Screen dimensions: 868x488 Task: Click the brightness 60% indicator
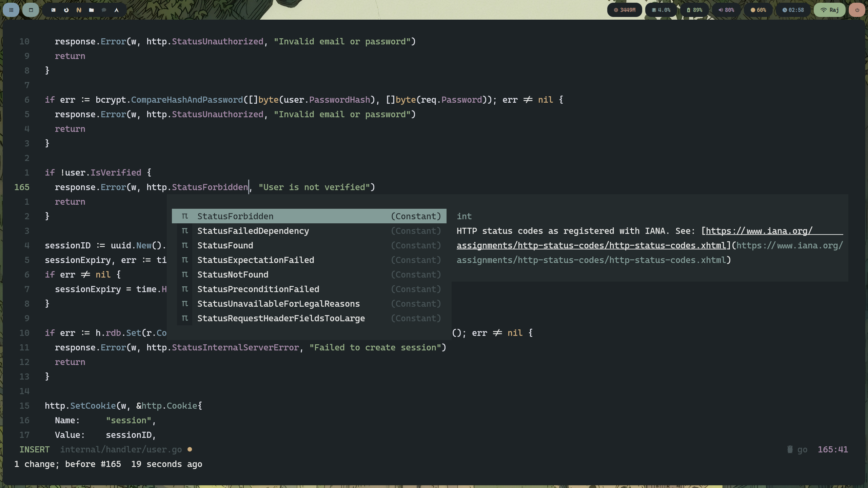758,10
